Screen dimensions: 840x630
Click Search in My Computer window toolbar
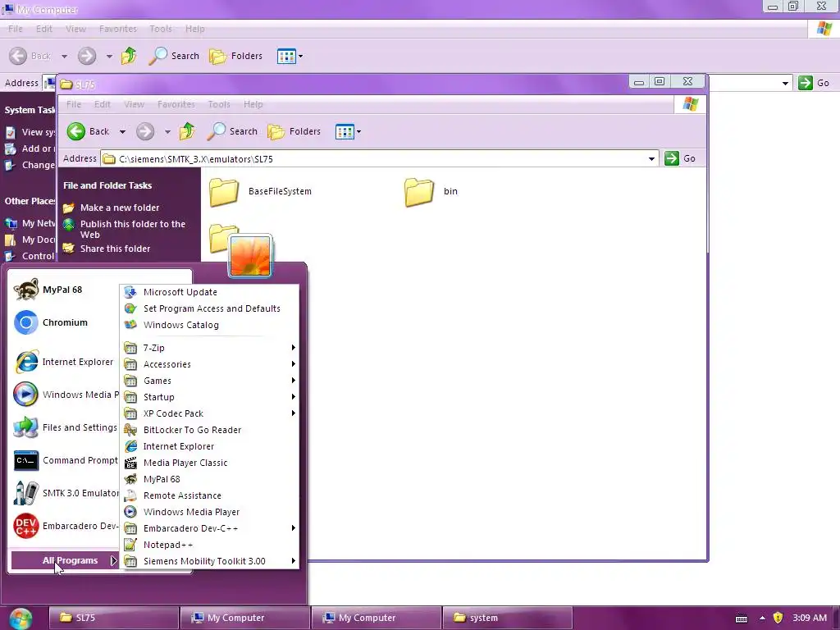[174, 56]
